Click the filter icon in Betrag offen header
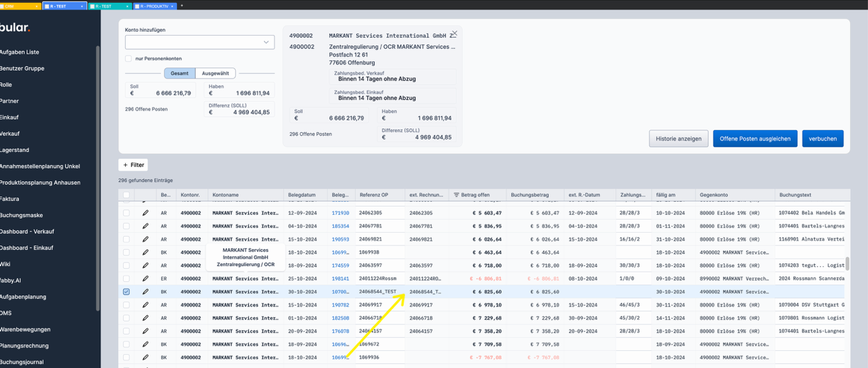This screenshot has height=368, width=868. click(456, 195)
